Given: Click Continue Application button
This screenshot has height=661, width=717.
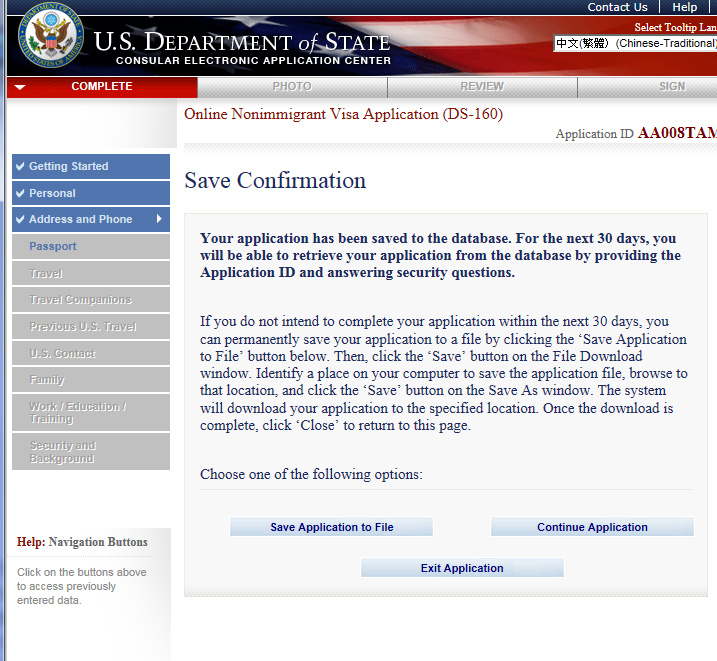Looking at the screenshot, I should (592, 527).
